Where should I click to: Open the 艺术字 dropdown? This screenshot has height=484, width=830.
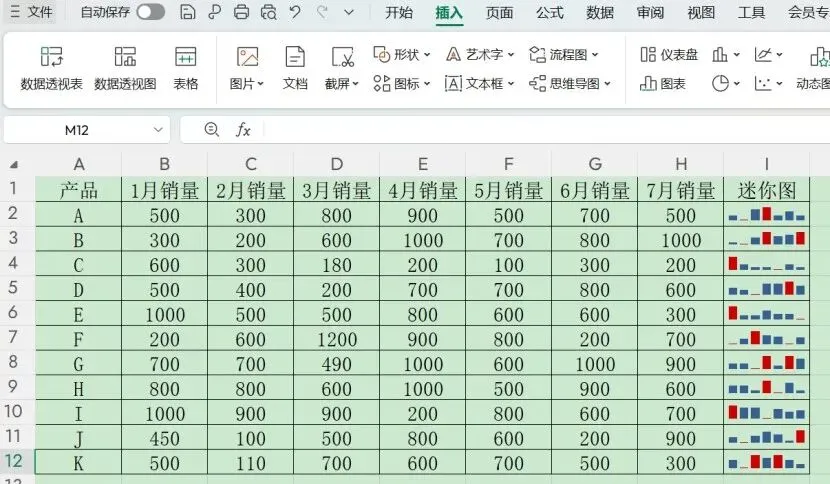click(480, 54)
